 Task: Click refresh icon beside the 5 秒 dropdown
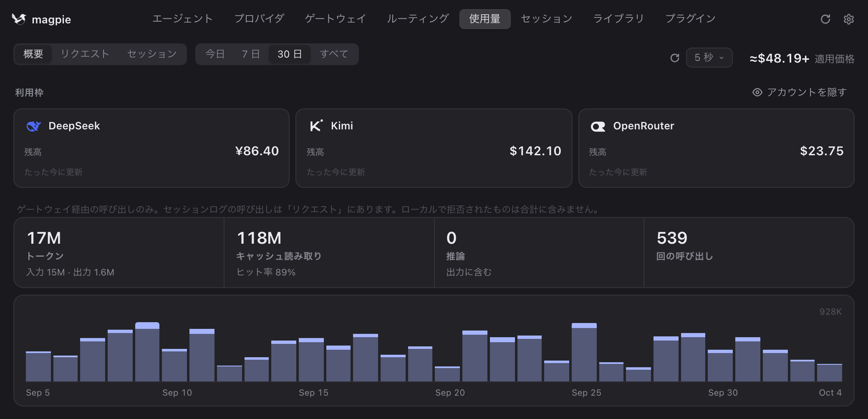pos(674,58)
